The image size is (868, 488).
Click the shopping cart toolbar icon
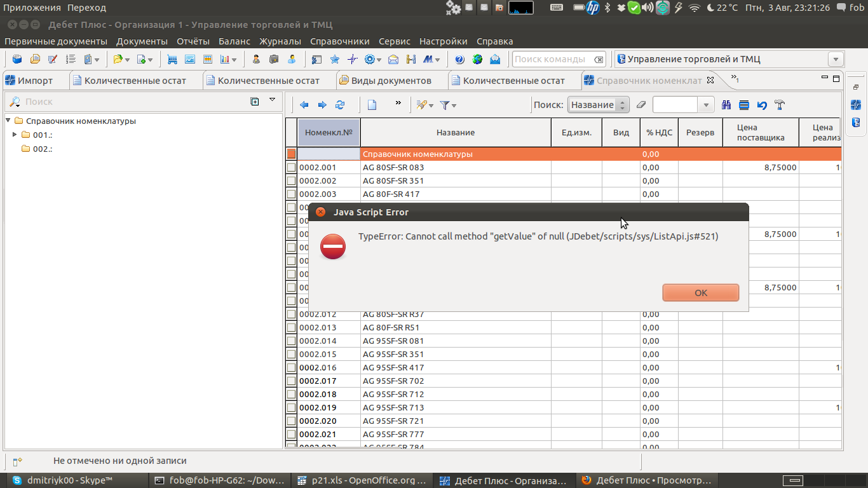pyautogui.click(x=172, y=59)
